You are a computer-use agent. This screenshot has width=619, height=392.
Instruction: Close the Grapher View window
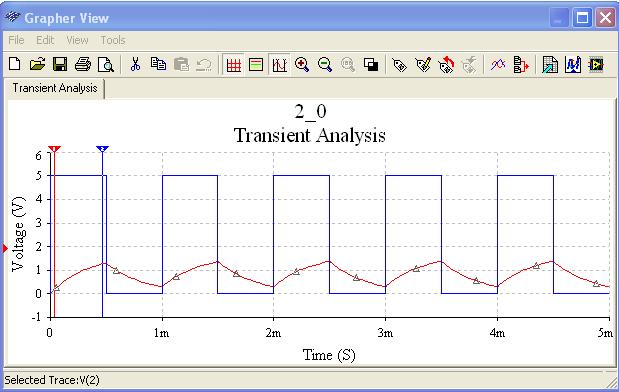(x=605, y=18)
